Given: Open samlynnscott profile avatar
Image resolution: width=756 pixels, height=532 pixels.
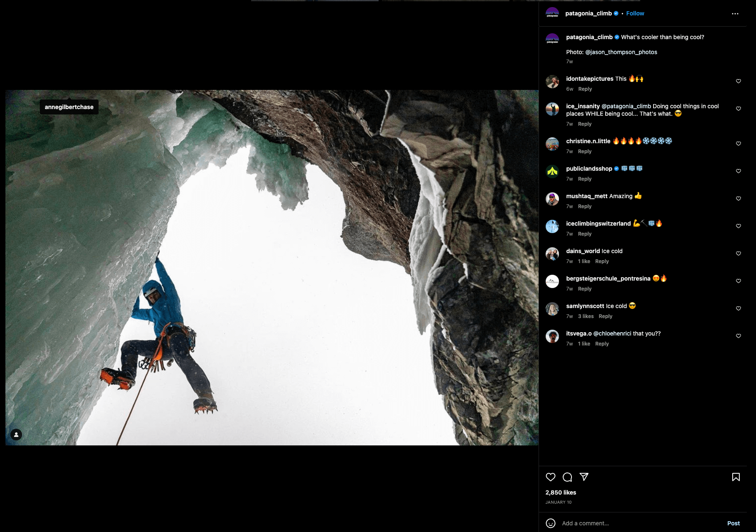Looking at the screenshot, I should [552, 309].
